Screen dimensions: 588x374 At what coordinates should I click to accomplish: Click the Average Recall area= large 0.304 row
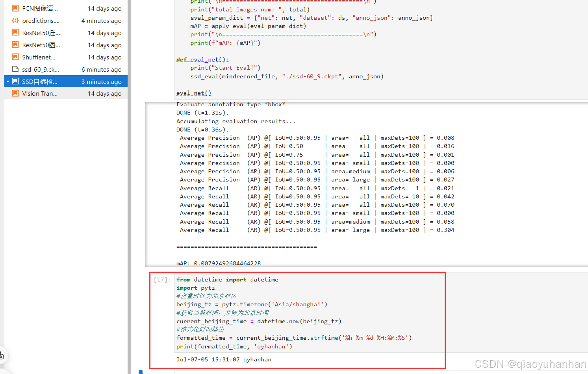[317, 230]
